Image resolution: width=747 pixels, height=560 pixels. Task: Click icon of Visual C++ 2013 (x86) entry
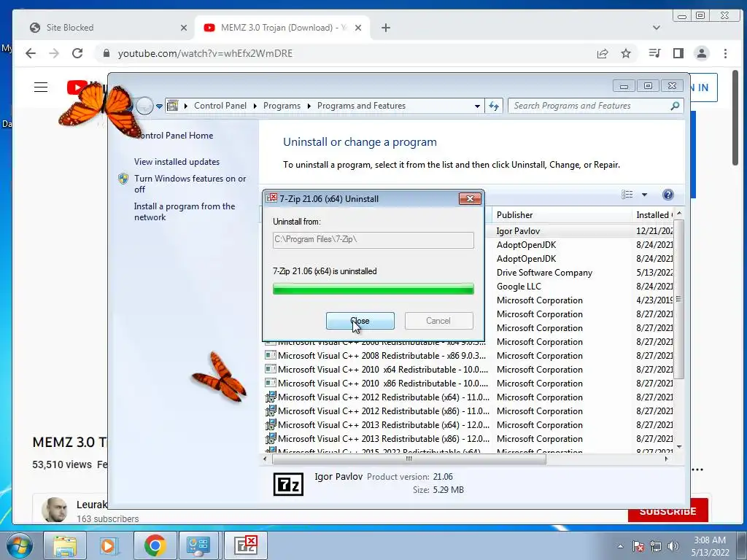pos(271,438)
